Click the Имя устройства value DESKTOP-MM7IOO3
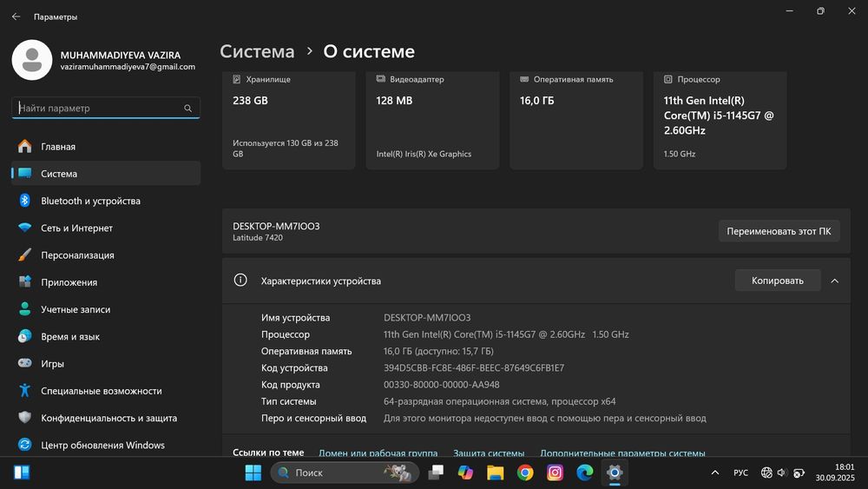This screenshot has height=489, width=868. [427, 317]
